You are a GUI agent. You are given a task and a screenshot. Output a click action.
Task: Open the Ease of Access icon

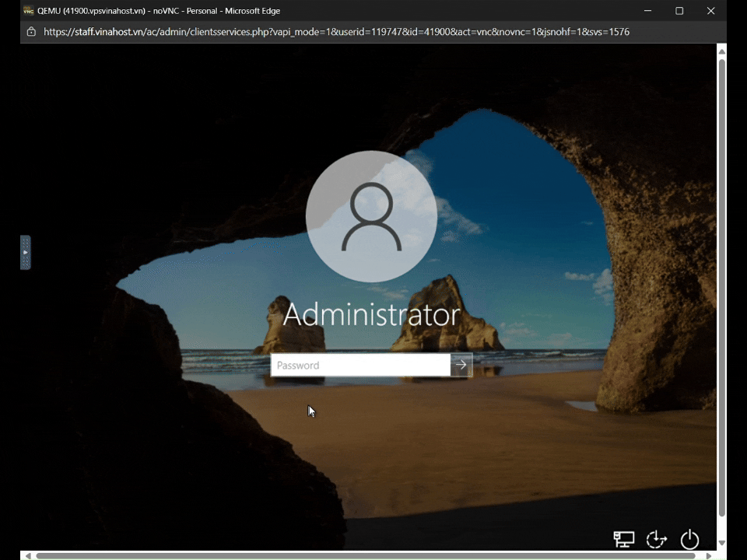657,539
